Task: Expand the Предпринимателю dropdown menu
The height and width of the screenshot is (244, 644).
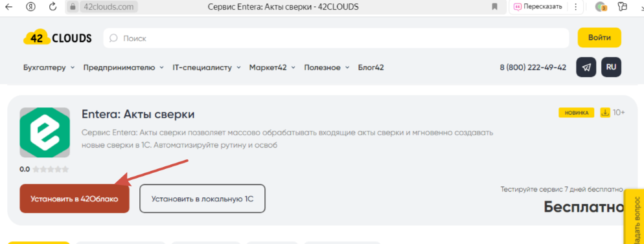Action: (123, 68)
